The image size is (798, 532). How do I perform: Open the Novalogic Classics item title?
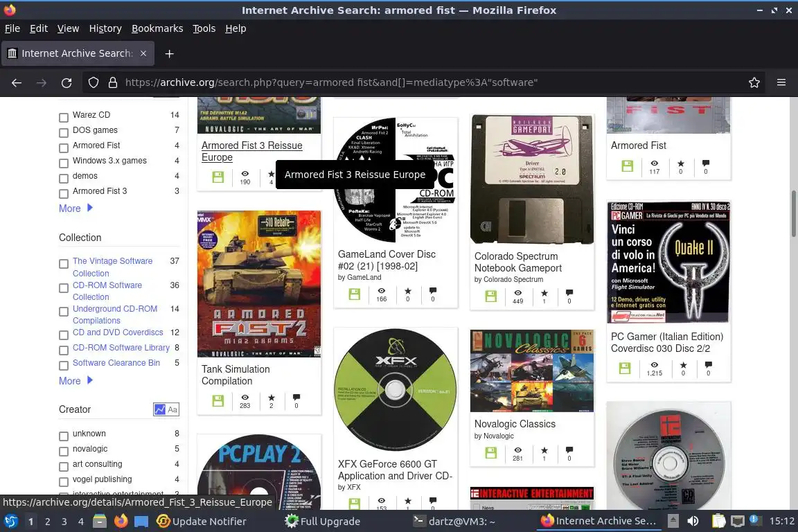(515, 424)
